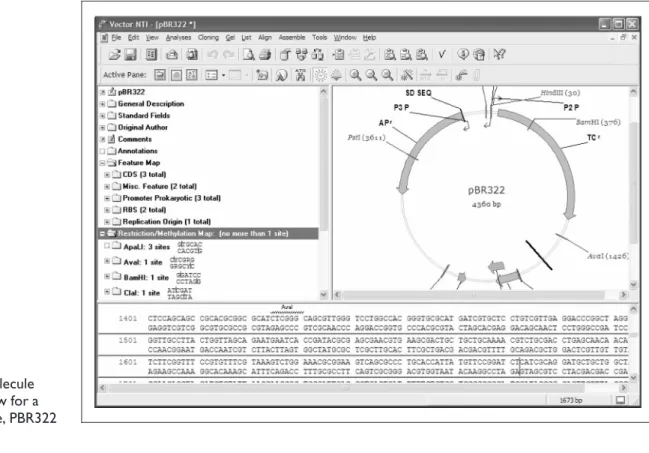Tick the box beside ApaLI: 3 sites
The image size is (649, 453).
coord(107,246)
